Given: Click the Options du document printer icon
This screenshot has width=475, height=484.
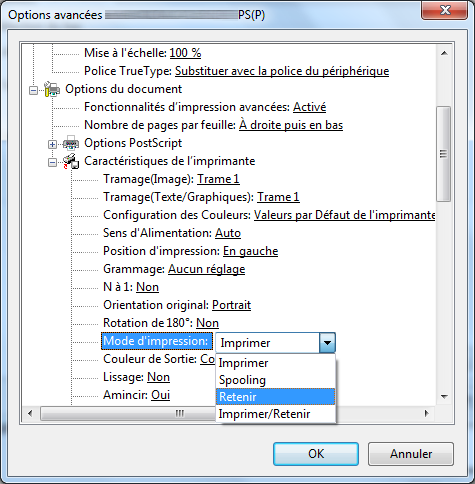Looking at the screenshot, I should tap(52, 89).
